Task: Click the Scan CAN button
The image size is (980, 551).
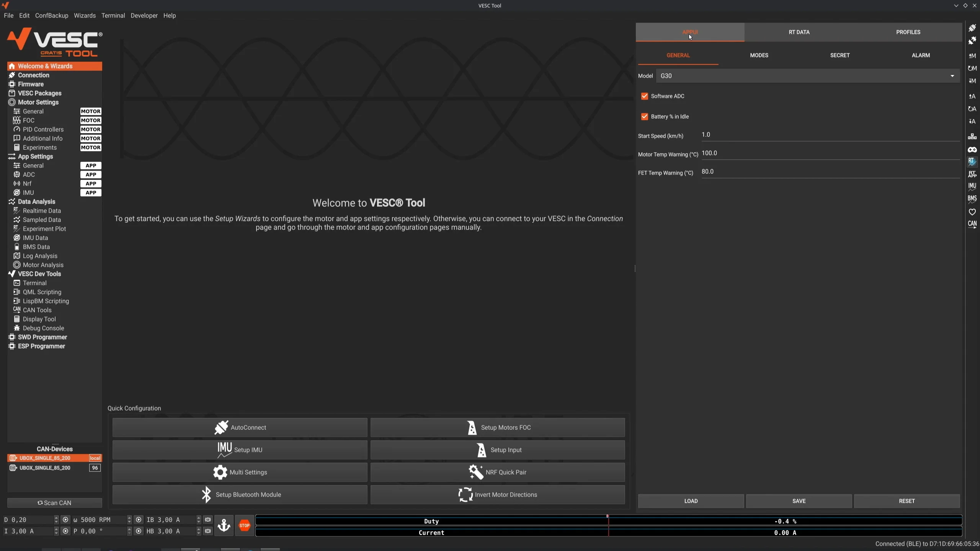Action: pyautogui.click(x=55, y=503)
